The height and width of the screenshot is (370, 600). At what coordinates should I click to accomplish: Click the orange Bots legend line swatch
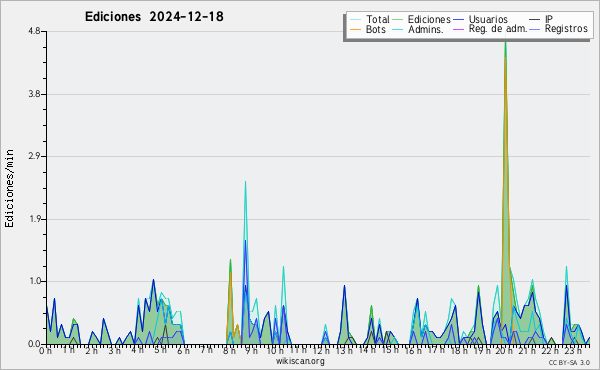pos(355,29)
